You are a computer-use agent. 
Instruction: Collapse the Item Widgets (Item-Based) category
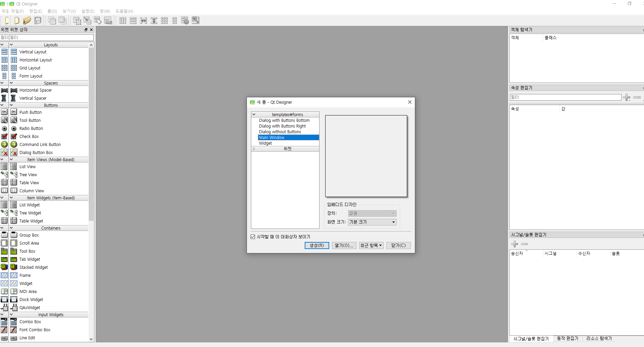click(x=11, y=198)
